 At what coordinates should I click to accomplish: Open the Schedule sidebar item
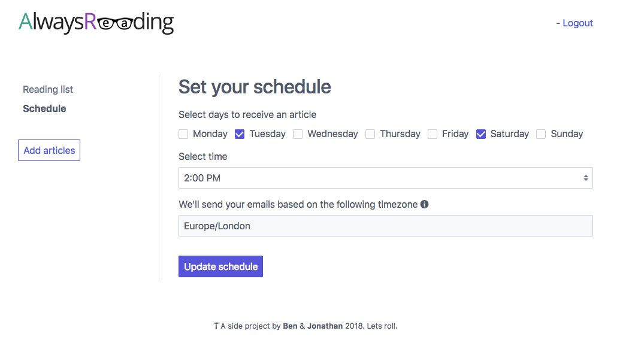(44, 108)
